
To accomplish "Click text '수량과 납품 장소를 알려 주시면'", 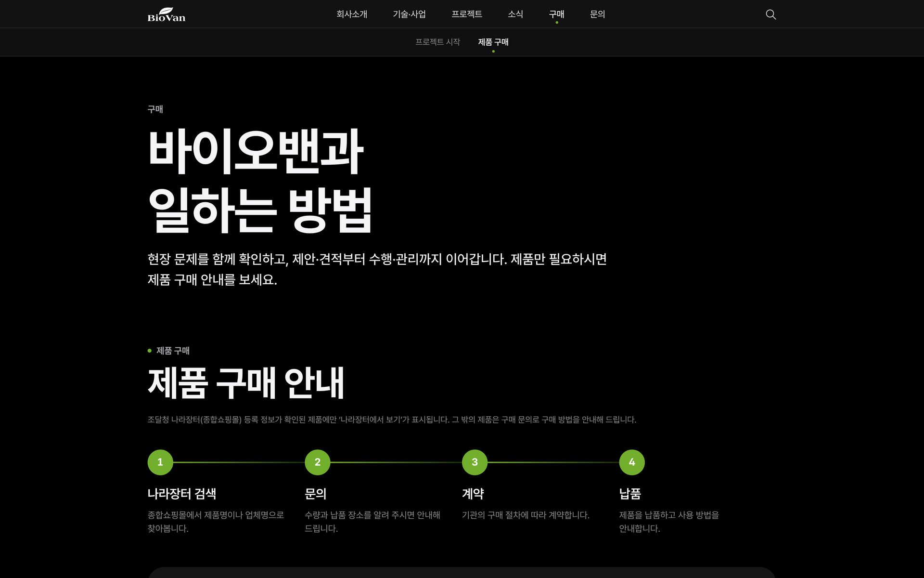I will click(x=359, y=515).
